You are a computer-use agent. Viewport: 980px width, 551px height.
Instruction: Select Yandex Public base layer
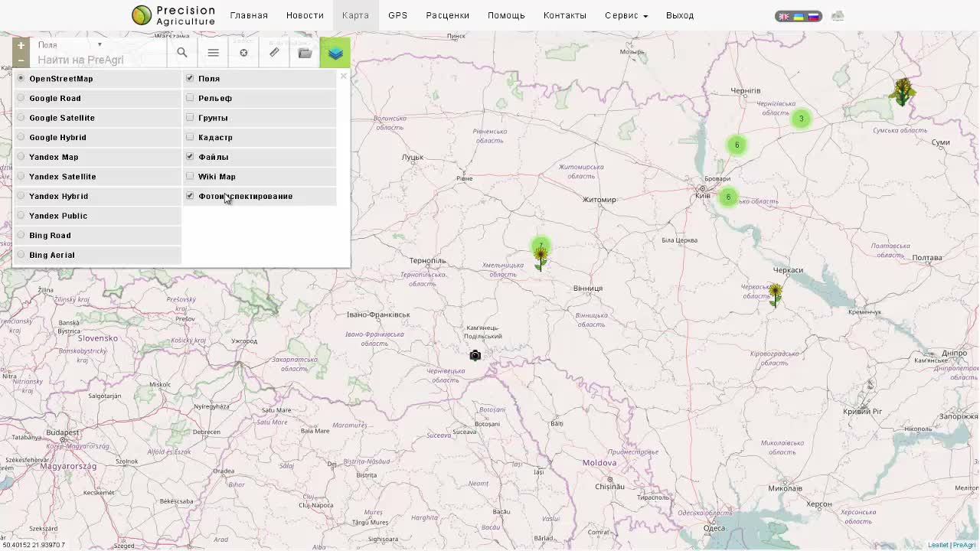click(97, 216)
